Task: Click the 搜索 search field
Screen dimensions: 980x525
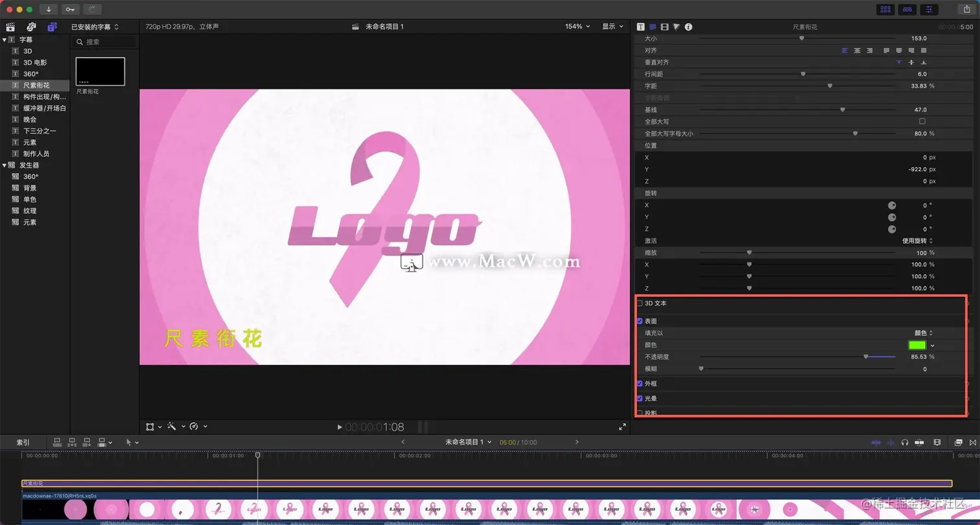Action: (x=104, y=41)
